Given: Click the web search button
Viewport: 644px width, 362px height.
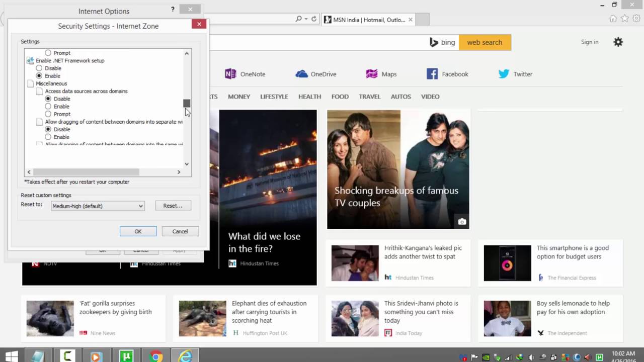Looking at the screenshot, I should [x=485, y=42].
